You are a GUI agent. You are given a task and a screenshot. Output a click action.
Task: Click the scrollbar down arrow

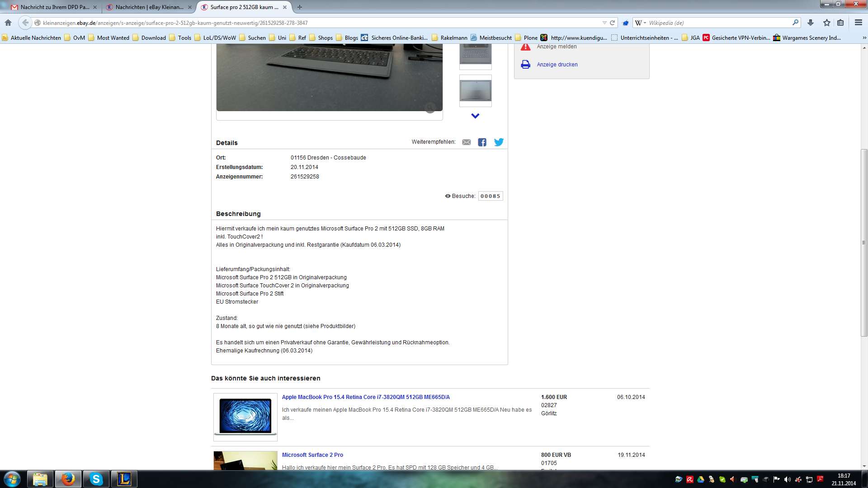pyautogui.click(x=864, y=466)
